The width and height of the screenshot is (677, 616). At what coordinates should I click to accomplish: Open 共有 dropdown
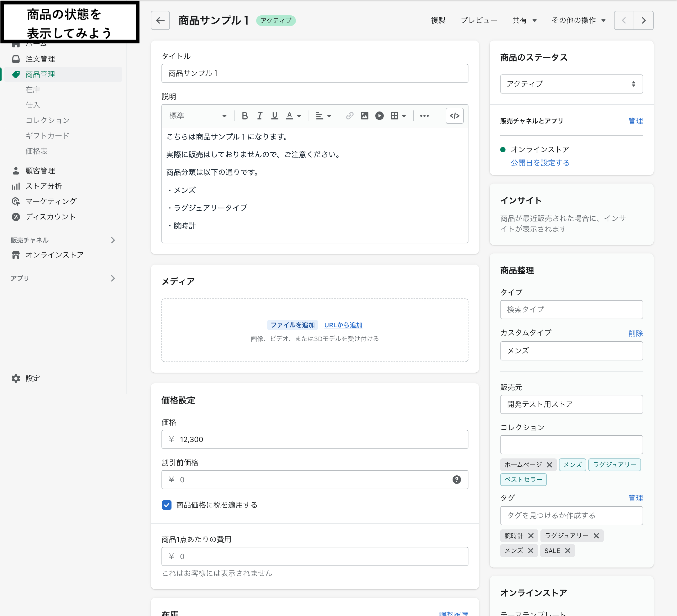point(525,20)
